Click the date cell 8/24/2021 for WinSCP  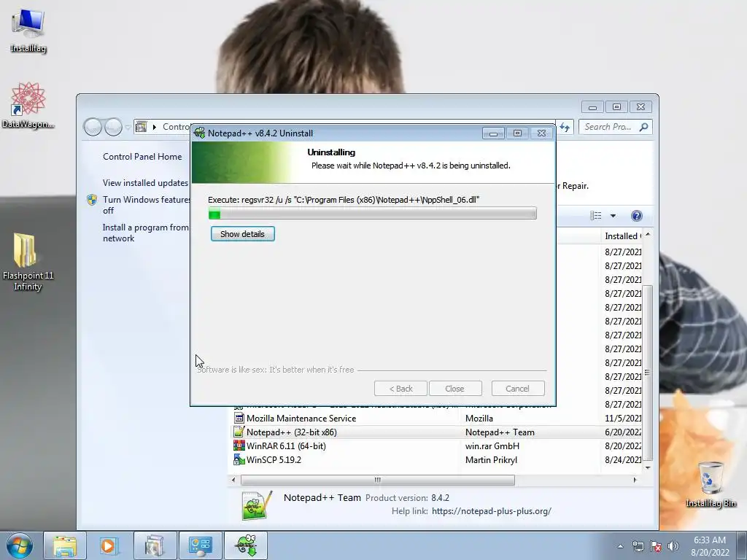[x=623, y=460]
